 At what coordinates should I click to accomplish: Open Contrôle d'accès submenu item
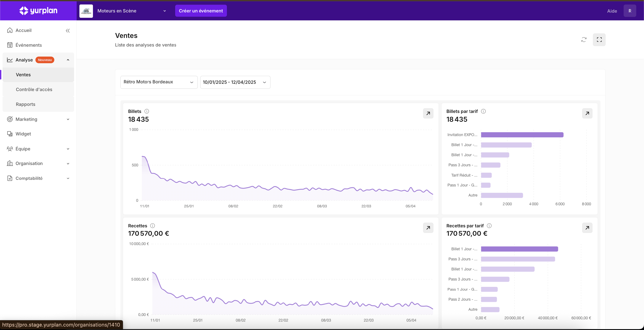coord(34,89)
